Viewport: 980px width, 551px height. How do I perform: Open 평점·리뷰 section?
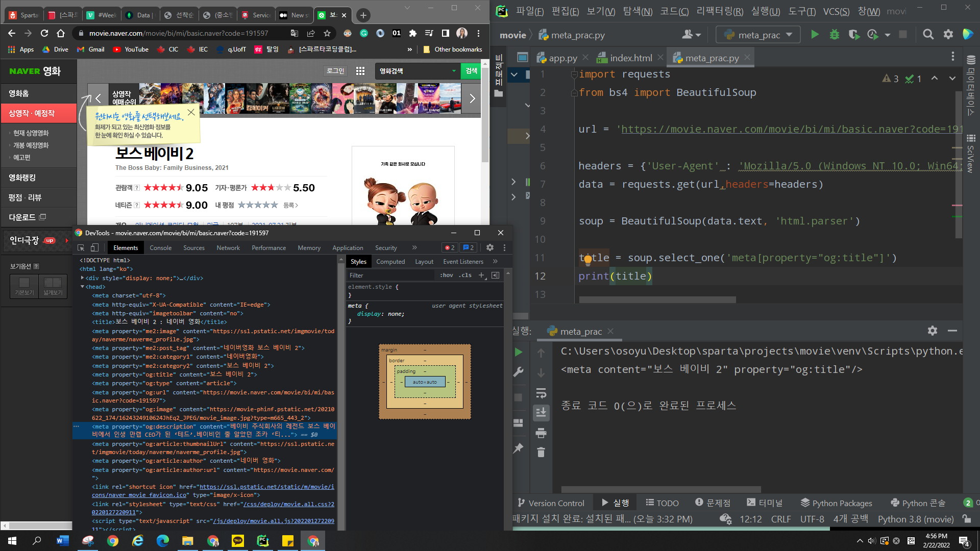tap(25, 197)
